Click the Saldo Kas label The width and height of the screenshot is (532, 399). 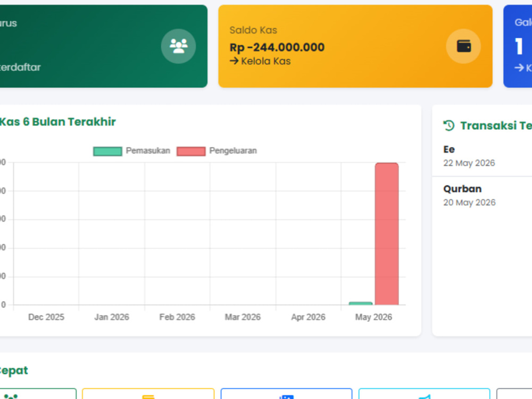point(253,30)
